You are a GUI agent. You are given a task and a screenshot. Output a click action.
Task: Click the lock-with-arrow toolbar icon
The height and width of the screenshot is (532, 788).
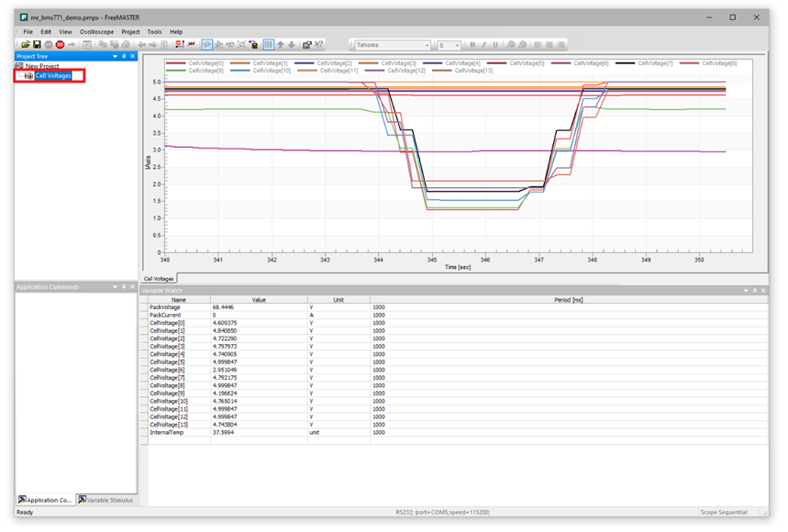tap(254, 45)
